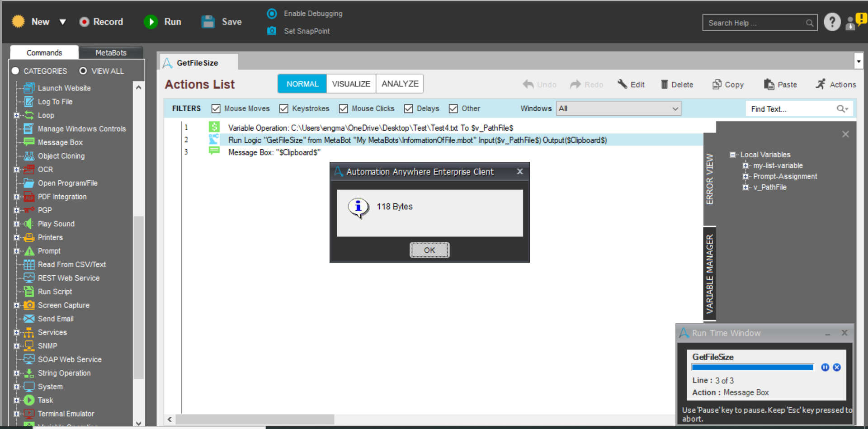Uncheck the Delays filter checkbox
Screen dimensions: 868x429
pyautogui.click(x=409, y=108)
